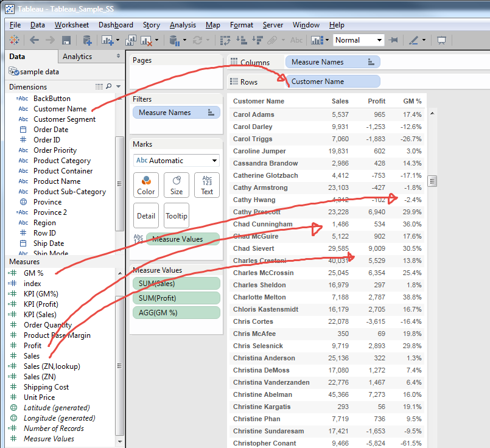Click the New Data Source icon
The width and height of the screenshot is (490, 448).
(x=87, y=40)
